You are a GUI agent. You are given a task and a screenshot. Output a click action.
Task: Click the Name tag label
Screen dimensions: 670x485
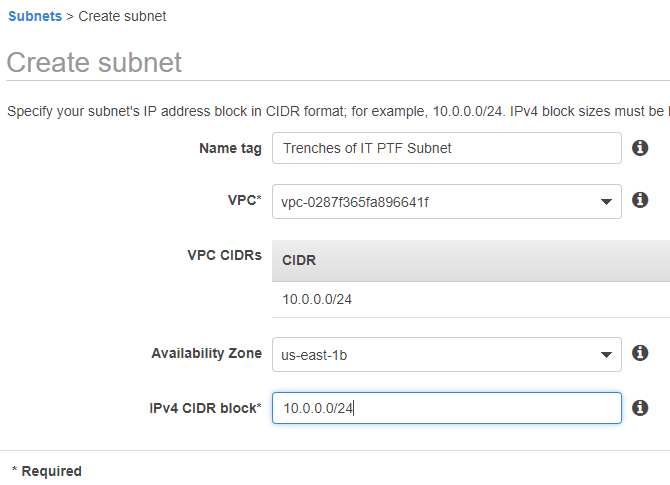pyautogui.click(x=230, y=148)
